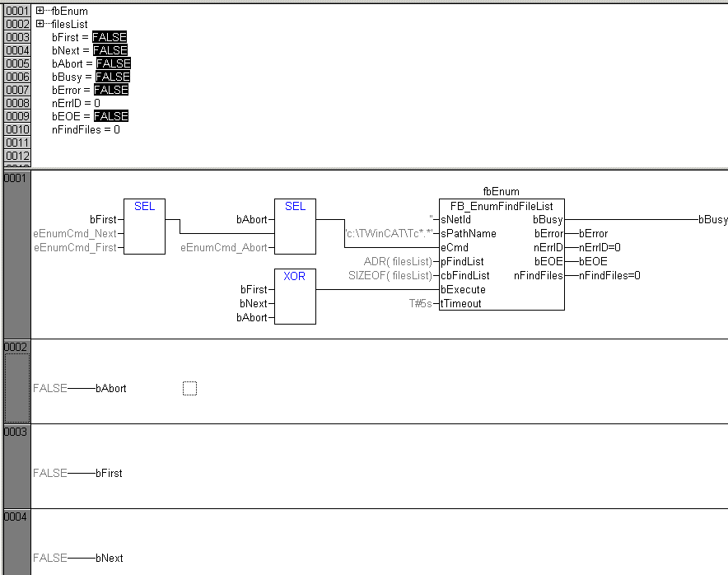This screenshot has width=728, height=575.
Task: Expand the fbEnum variable tree node
Action: coord(40,10)
